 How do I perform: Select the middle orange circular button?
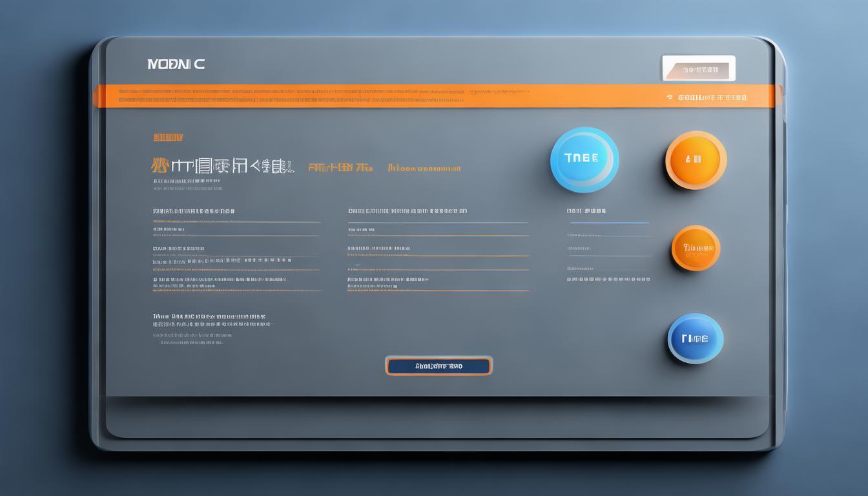coord(696,248)
